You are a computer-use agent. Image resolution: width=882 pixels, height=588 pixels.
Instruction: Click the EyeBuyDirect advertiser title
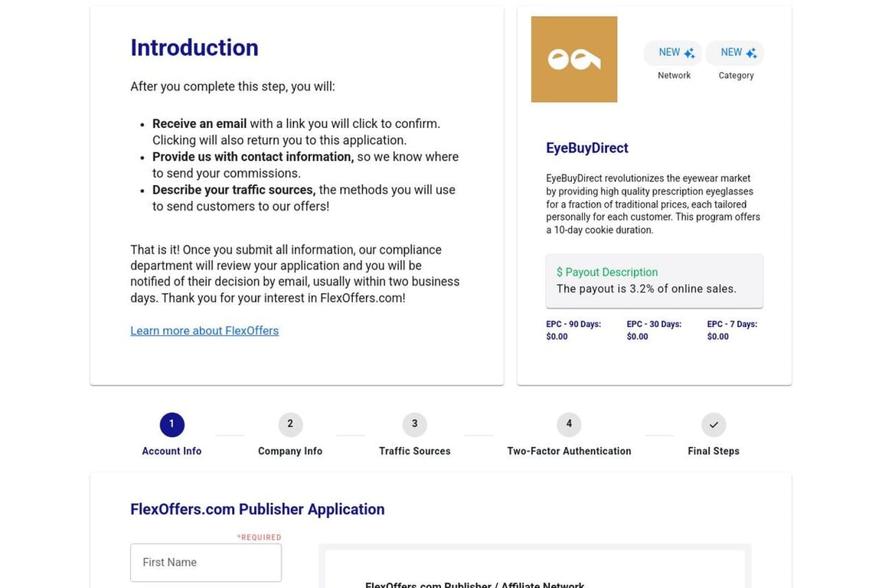(586, 148)
